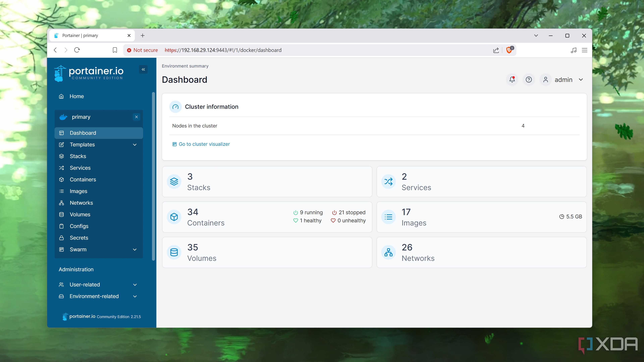Click the Docker whale icon beside primary
This screenshot has height=362, width=644.
tap(63, 117)
